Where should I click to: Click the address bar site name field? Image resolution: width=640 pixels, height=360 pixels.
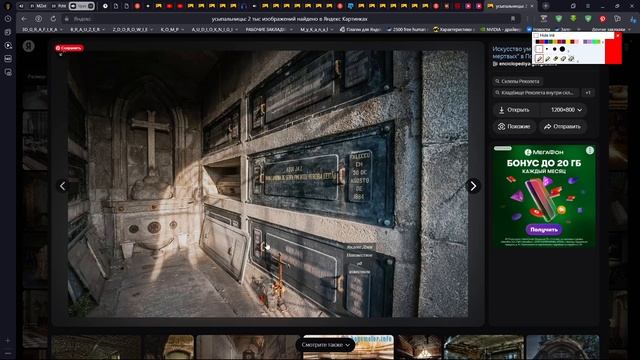(x=82, y=19)
